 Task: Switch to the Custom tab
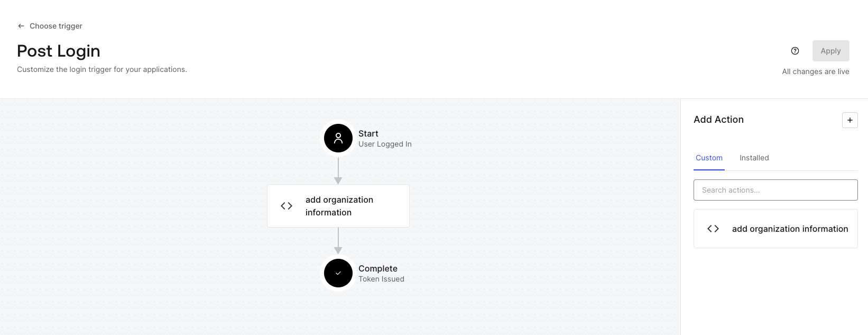pyautogui.click(x=709, y=158)
